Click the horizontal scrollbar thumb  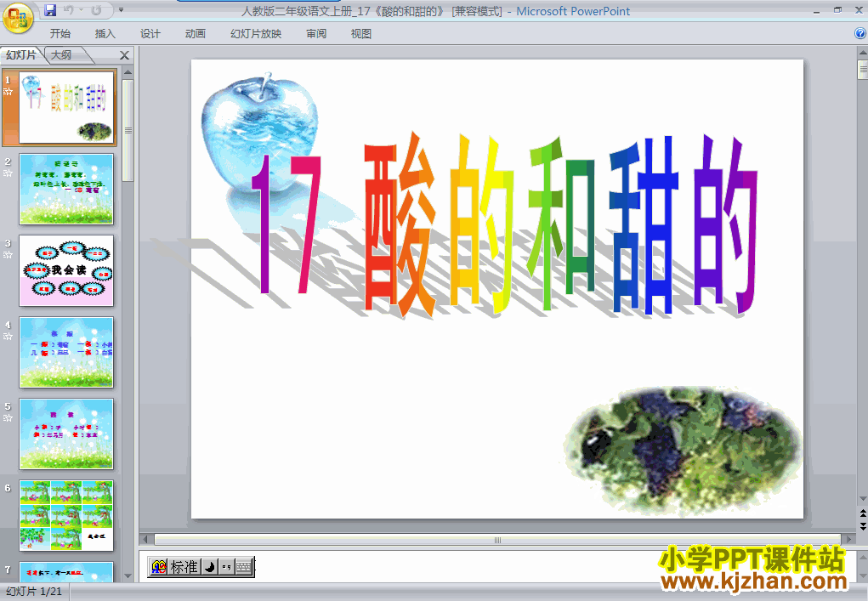pos(497,540)
